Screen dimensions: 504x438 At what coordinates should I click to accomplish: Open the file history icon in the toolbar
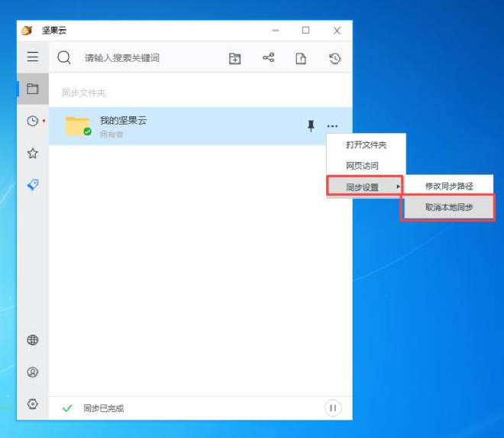click(x=335, y=58)
